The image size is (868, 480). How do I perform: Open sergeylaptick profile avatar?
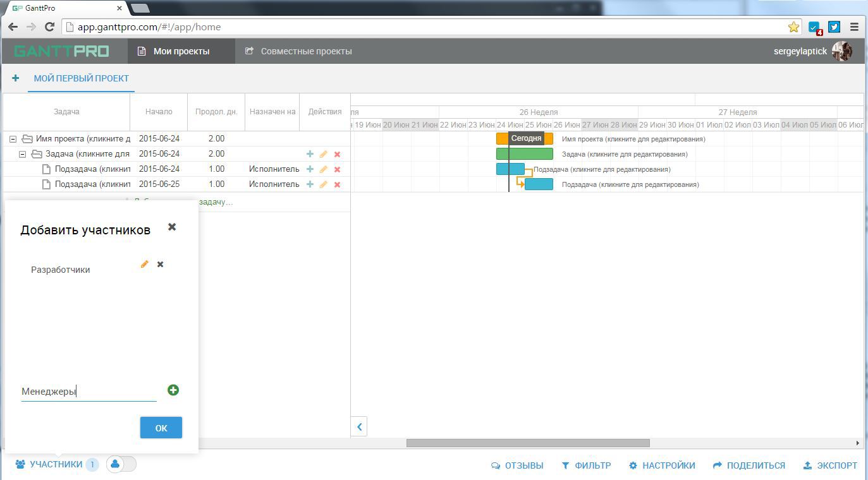coord(842,51)
